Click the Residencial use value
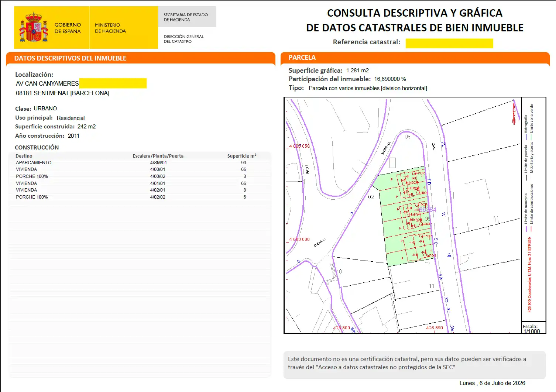 coord(71,118)
